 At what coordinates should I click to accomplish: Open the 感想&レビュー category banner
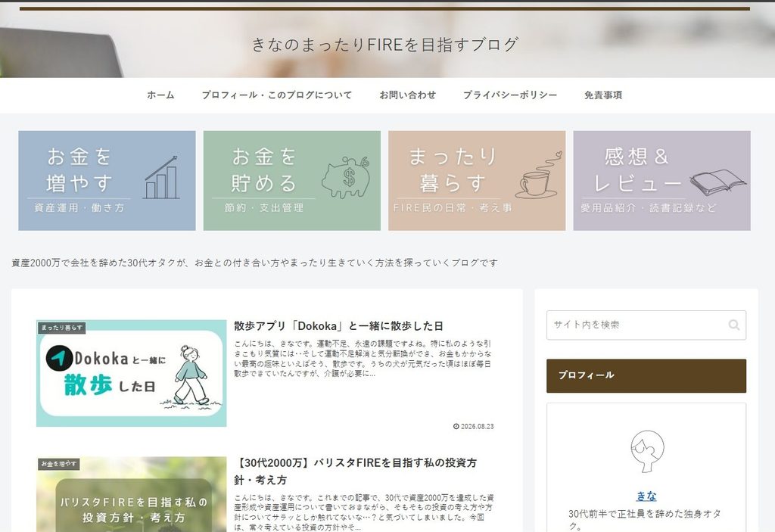[661, 180]
